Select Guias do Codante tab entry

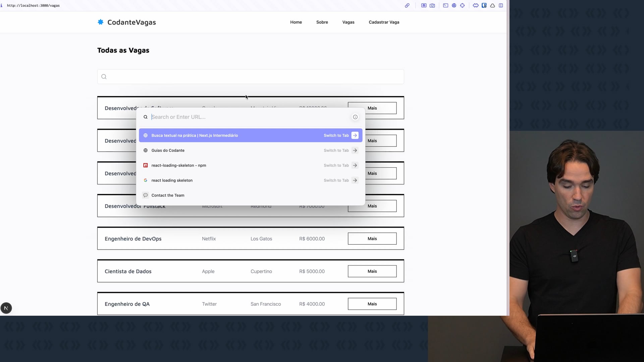point(168,150)
